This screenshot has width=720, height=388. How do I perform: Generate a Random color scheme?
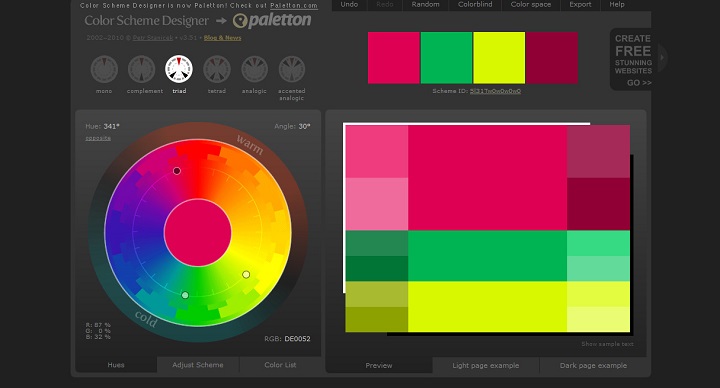click(425, 5)
